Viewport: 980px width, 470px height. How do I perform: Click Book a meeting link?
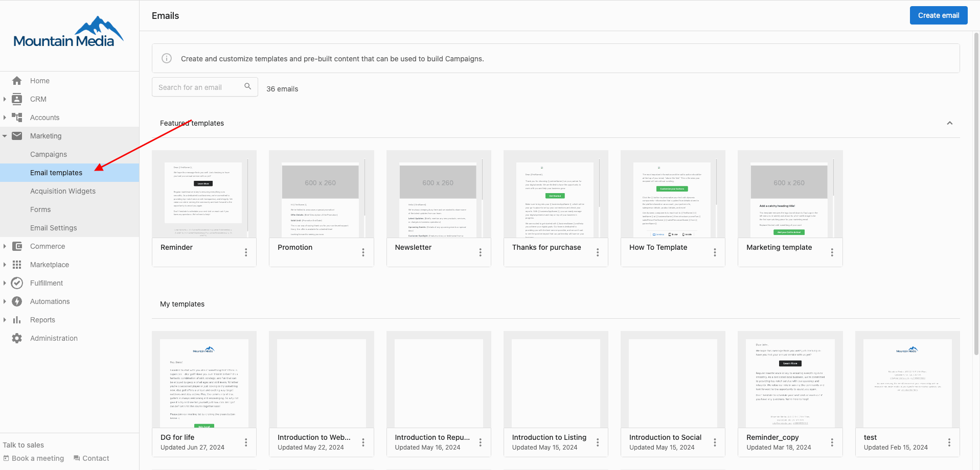[x=34, y=458]
